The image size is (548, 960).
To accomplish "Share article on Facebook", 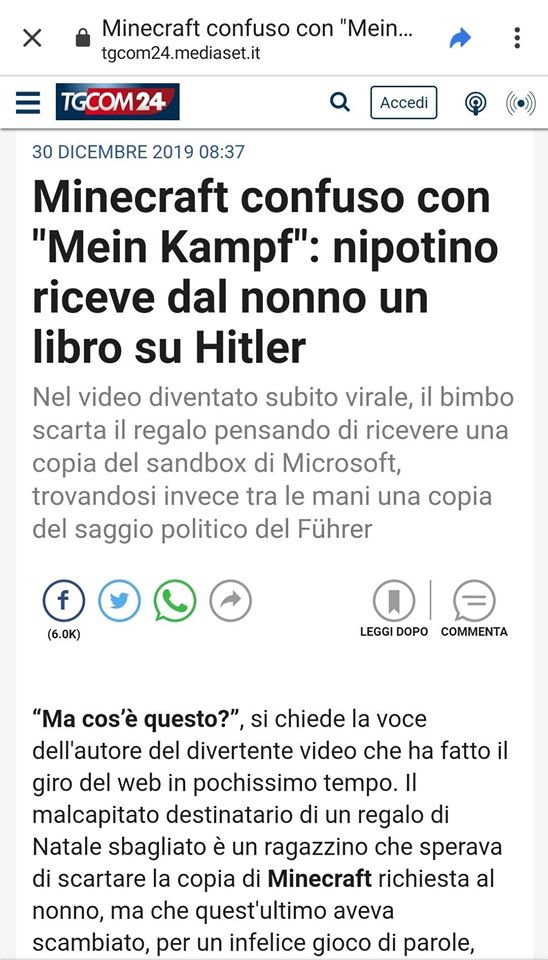I will [x=64, y=601].
